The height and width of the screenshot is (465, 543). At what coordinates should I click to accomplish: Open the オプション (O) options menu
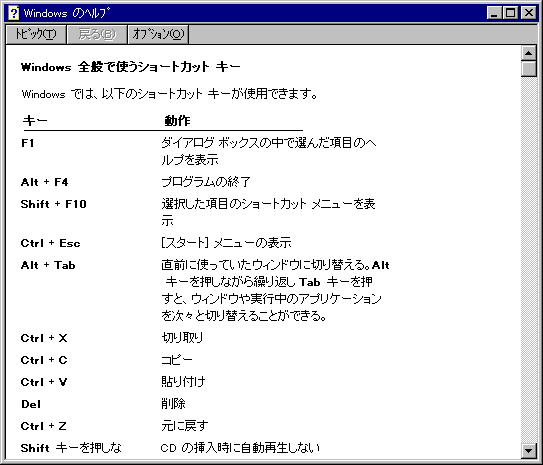(158, 34)
